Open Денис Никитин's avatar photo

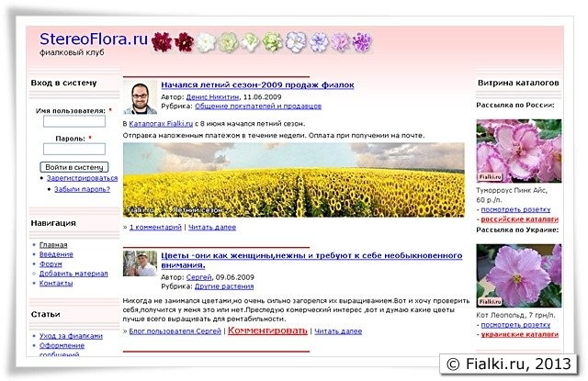coord(140,96)
